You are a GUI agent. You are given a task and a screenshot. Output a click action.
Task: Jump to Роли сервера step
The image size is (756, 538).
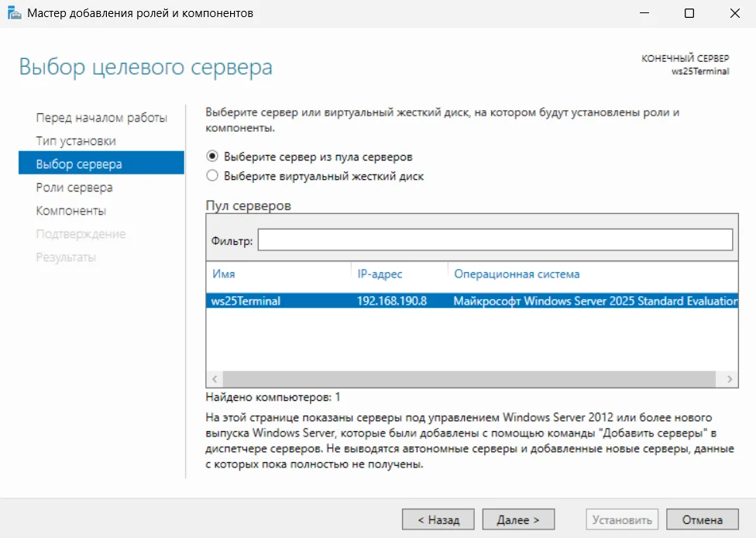point(74,187)
